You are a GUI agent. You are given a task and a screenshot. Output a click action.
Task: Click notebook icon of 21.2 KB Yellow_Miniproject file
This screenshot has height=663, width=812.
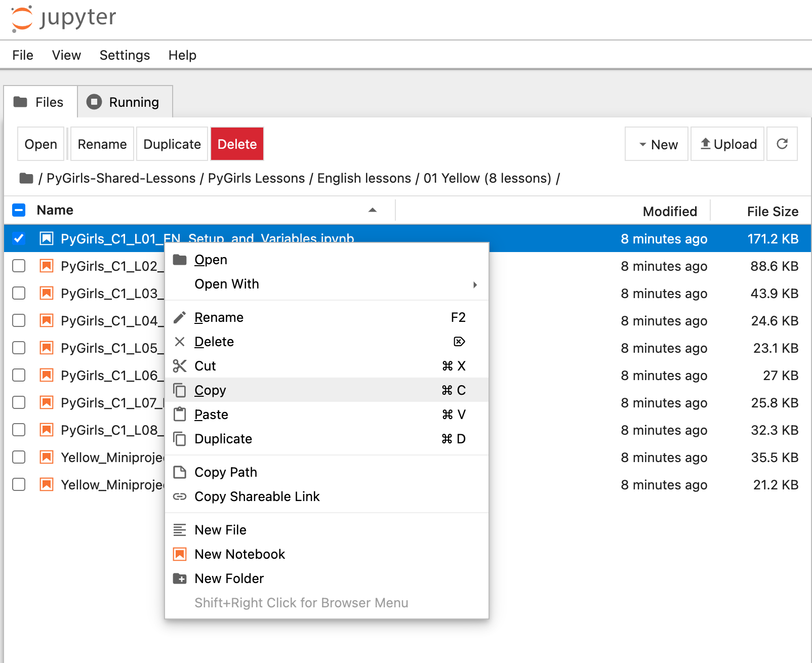click(47, 484)
